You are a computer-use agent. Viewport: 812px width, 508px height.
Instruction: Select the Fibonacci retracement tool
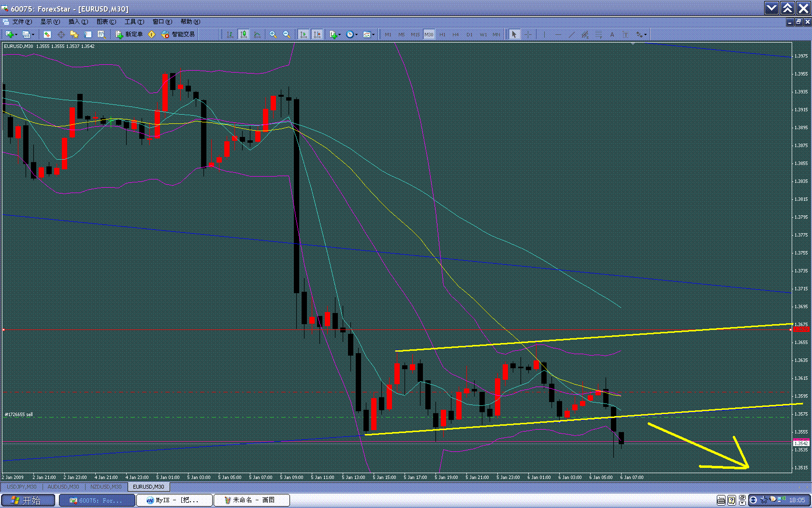coord(599,34)
